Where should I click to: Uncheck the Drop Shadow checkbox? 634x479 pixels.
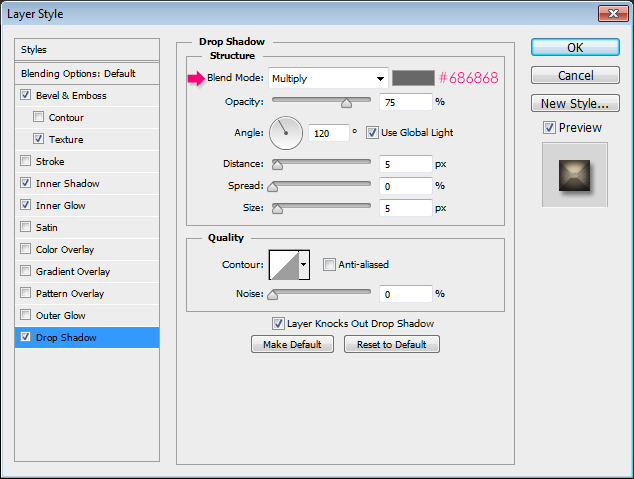click(25, 336)
